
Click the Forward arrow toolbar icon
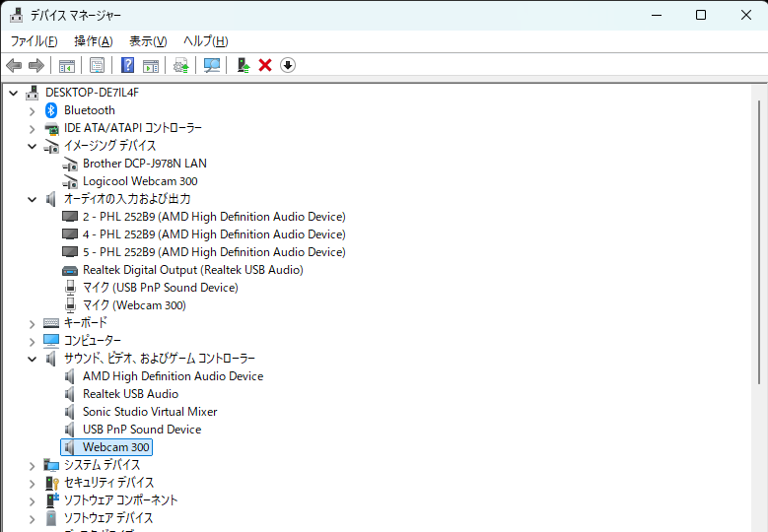[x=36, y=65]
